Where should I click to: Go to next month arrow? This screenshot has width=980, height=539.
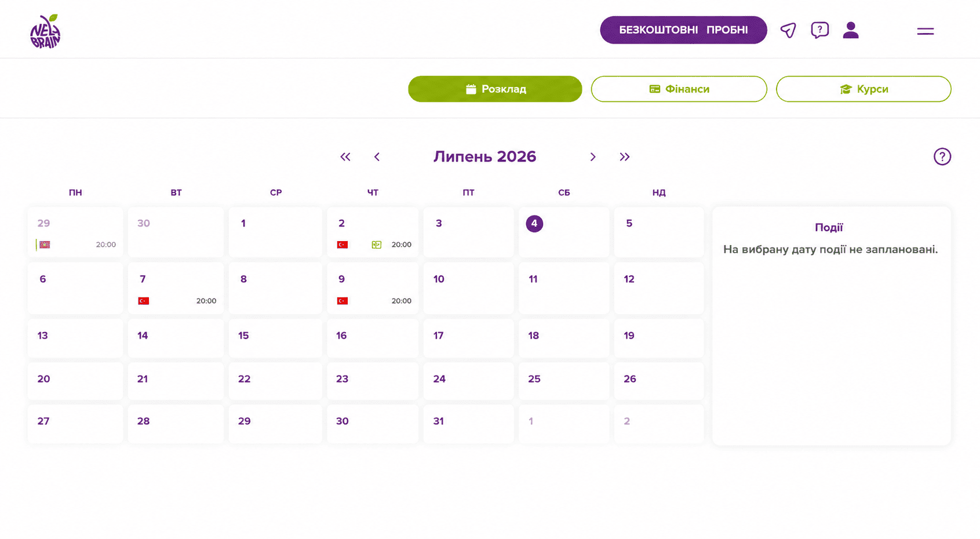[x=593, y=157]
